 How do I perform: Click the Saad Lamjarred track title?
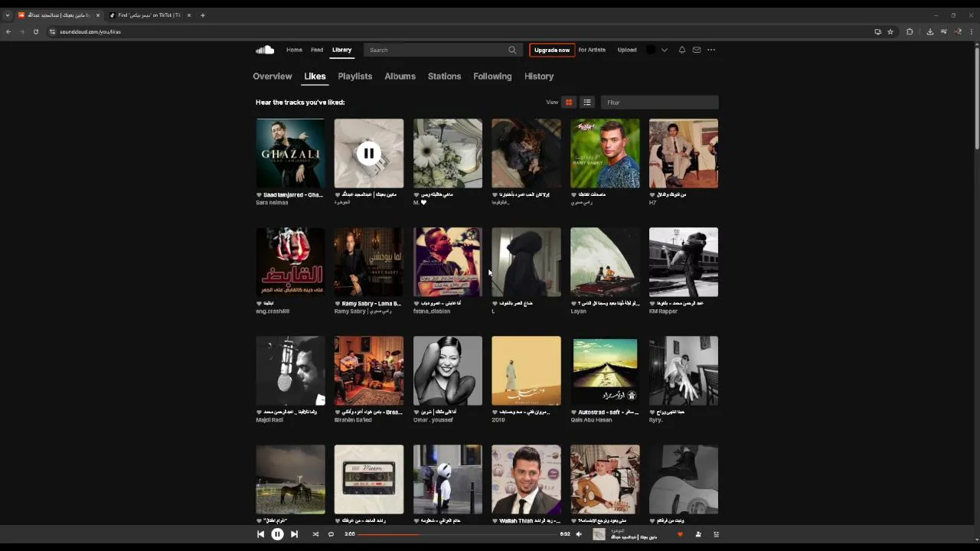click(293, 195)
